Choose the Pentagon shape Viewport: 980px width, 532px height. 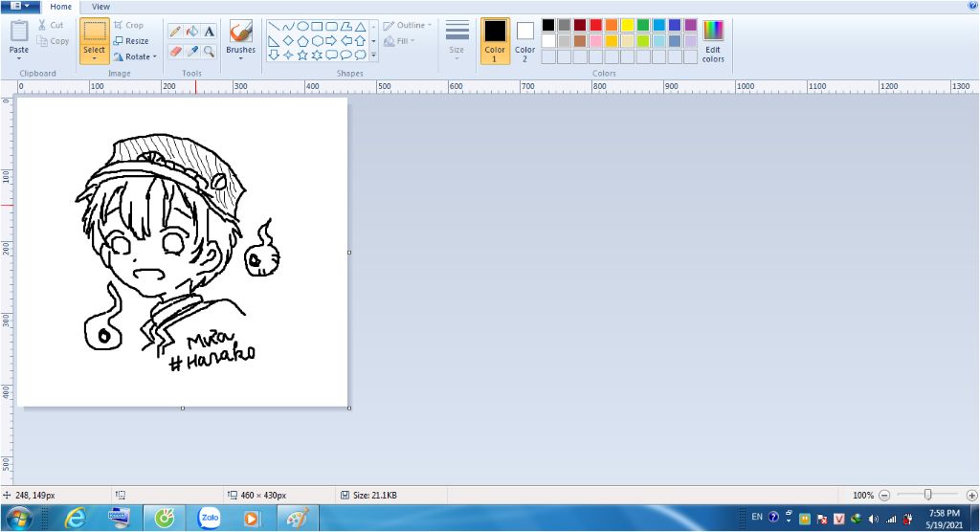click(302, 40)
